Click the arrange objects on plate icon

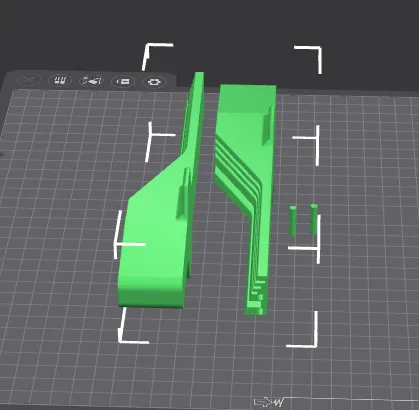pos(60,80)
